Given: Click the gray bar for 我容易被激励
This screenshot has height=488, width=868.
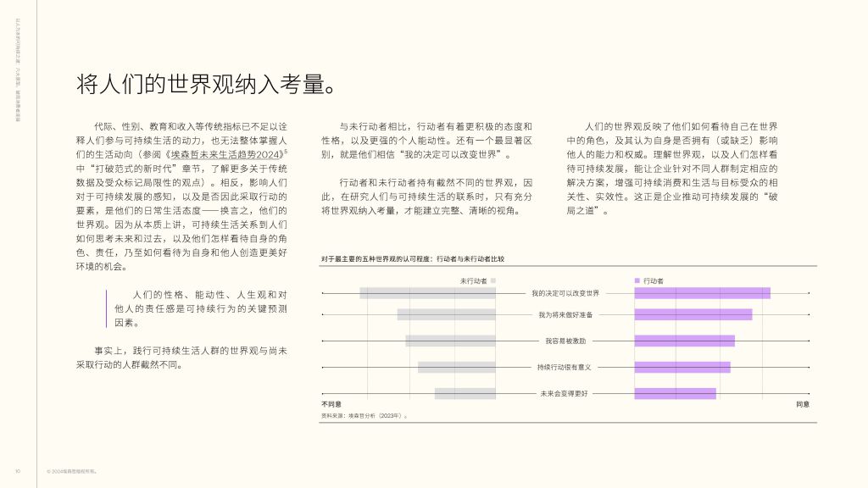Looking at the screenshot, I should point(451,341).
